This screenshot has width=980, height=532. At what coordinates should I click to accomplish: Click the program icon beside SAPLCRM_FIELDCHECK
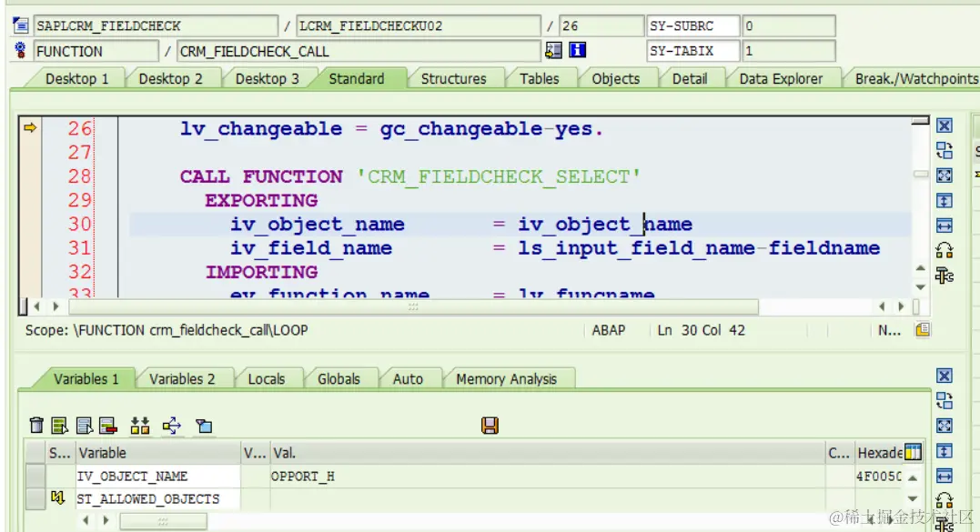(21, 25)
